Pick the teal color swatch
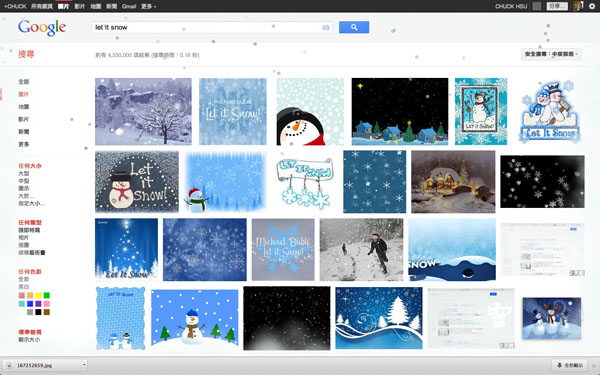This screenshot has width=600, height=375. [x=21, y=304]
